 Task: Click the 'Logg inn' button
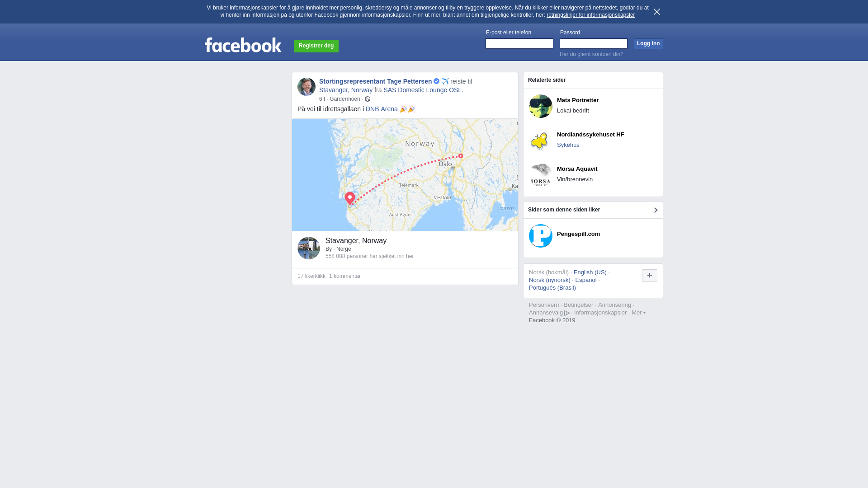pos(648,44)
